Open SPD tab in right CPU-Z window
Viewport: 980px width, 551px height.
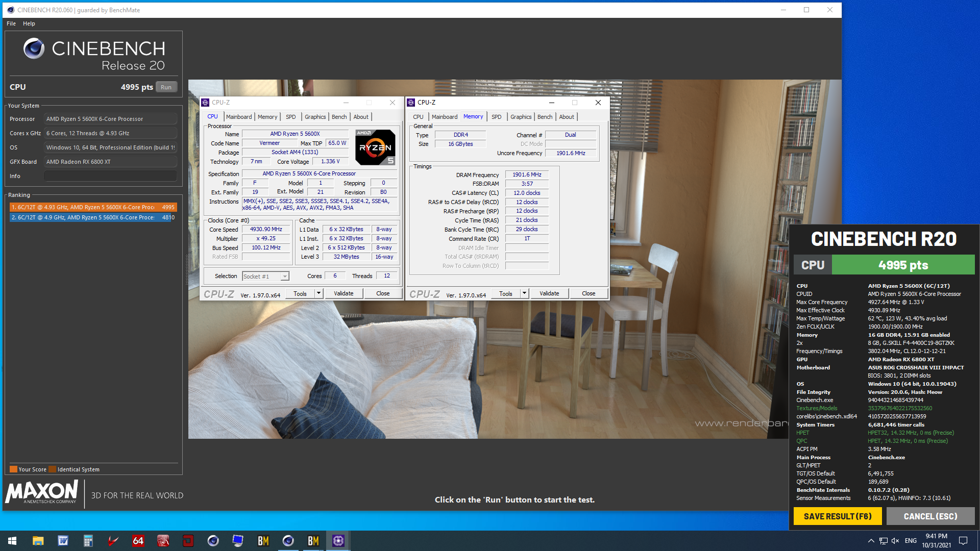497,117
